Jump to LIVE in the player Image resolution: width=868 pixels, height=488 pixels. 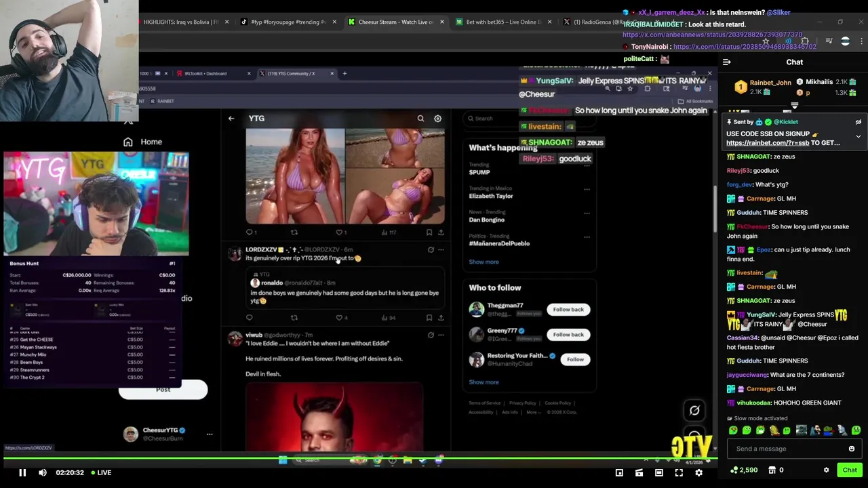point(101,472)
